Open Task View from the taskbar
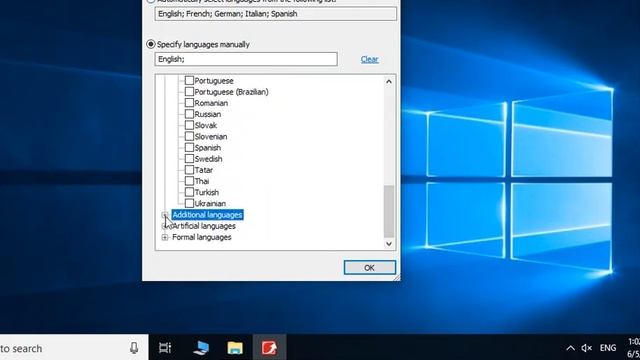The image size is (640, 360). tap(165, 348)
